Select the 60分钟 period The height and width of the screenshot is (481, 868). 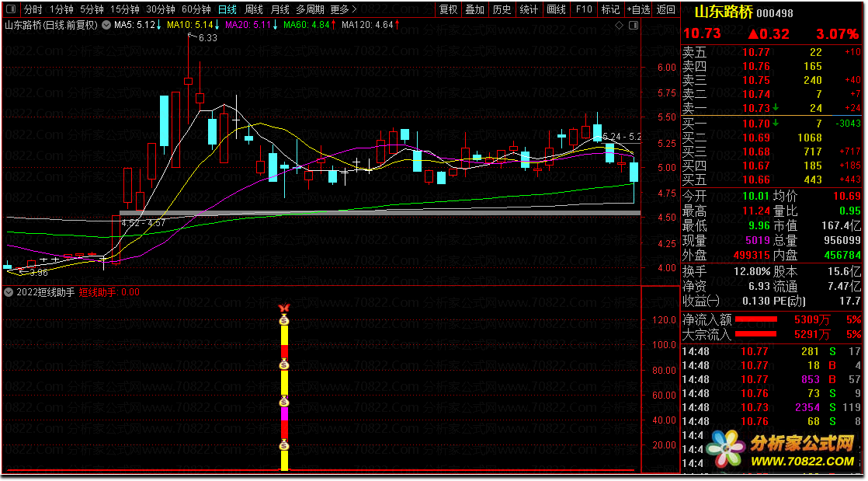pos(196,9)
